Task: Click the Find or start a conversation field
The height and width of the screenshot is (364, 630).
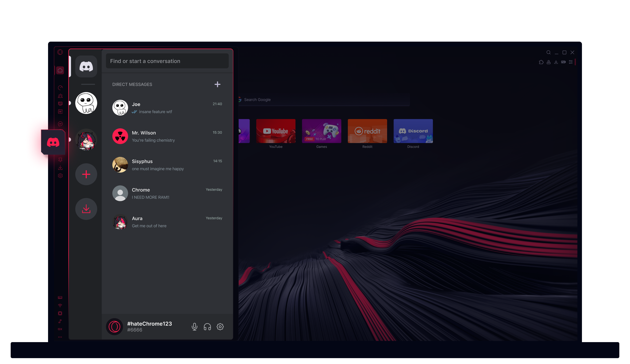Action: 167,61
